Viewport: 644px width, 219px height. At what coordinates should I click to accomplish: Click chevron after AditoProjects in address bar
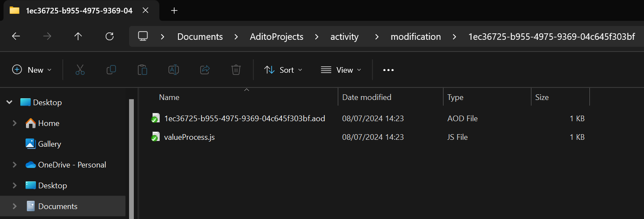pos(317,37)
